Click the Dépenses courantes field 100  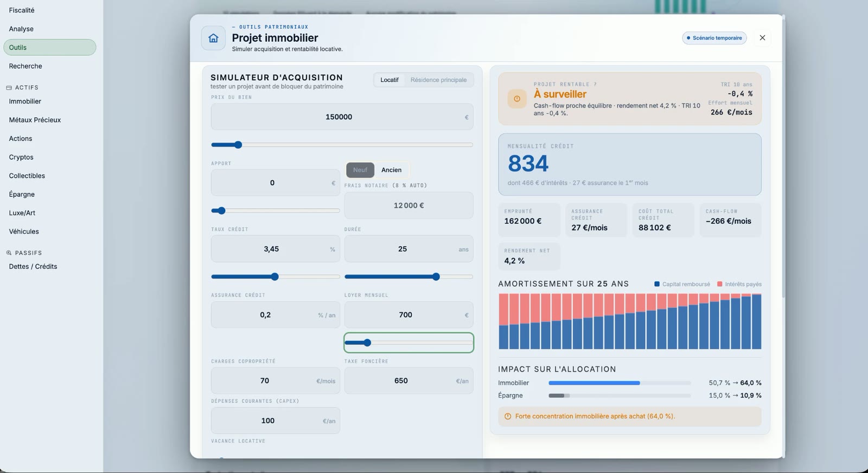click(x=276, y=420)
